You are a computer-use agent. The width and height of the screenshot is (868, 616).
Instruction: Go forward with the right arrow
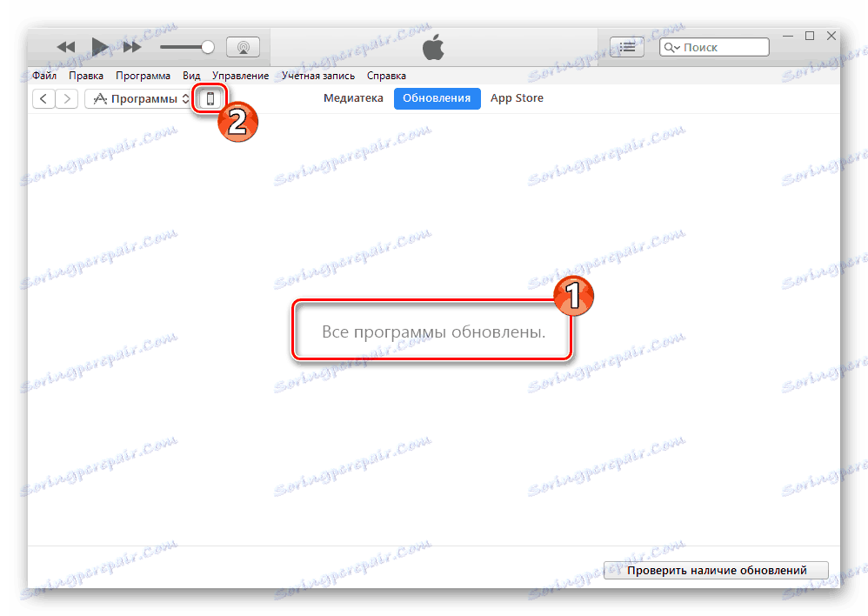coord(67,99)
